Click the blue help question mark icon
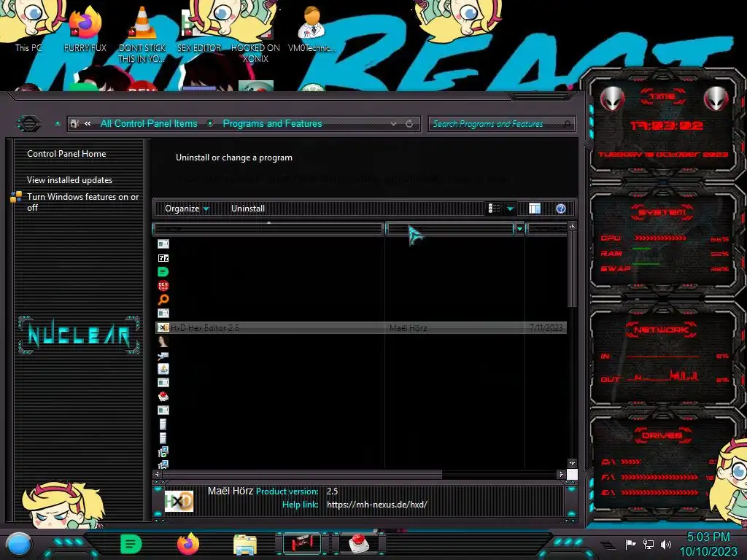The image size is (747, 560). click(x=561, y=209)
